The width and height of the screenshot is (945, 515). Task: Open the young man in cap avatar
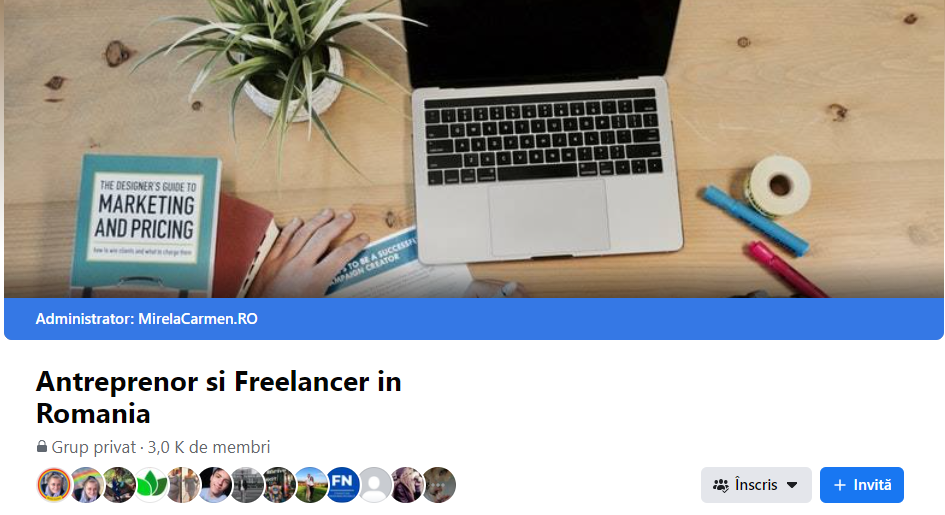coord(215,485)
